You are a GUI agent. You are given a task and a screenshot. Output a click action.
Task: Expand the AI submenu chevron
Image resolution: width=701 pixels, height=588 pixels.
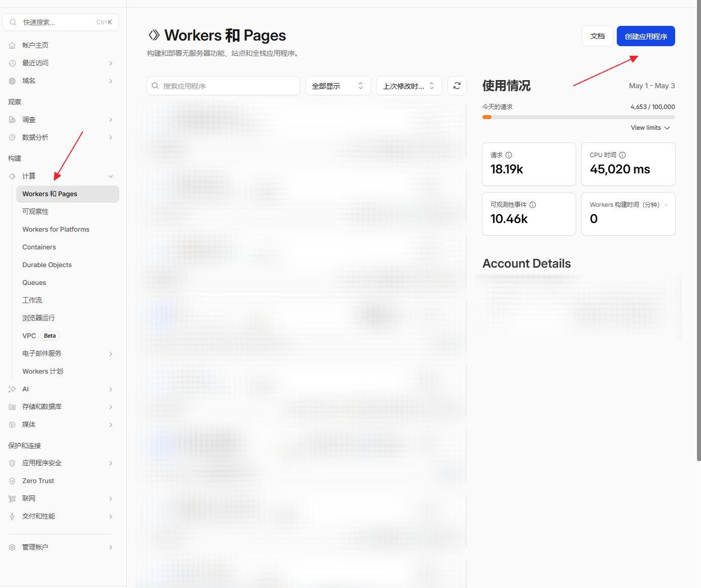[x=111, y=389]
